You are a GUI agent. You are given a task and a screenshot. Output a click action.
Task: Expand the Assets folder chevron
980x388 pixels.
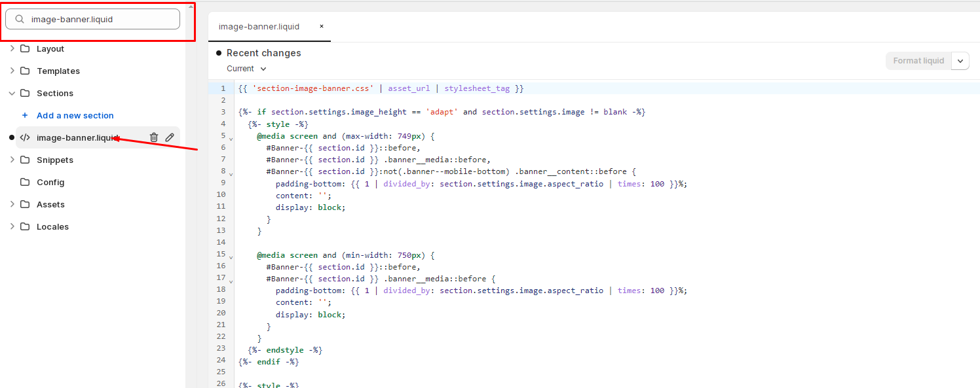[x=12, y=204]
